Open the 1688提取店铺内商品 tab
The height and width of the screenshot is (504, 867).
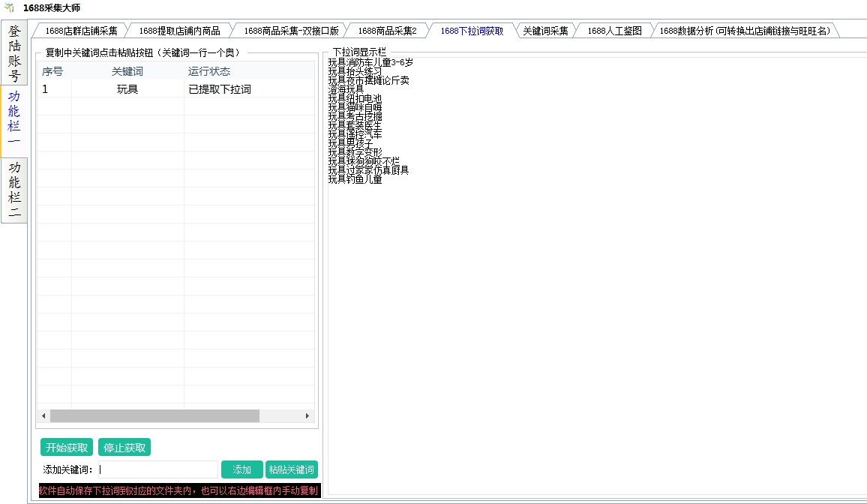coord(179,31)
